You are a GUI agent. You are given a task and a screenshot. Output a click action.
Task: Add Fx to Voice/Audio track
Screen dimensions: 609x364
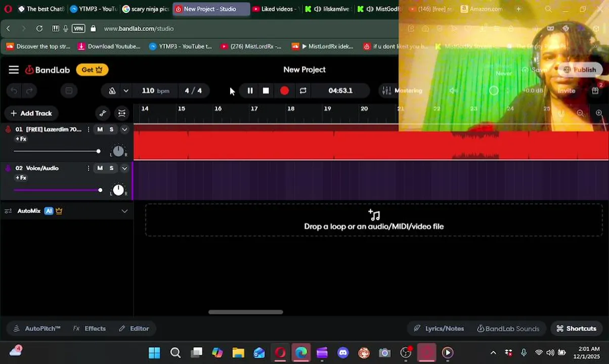(x=21, y=178)
